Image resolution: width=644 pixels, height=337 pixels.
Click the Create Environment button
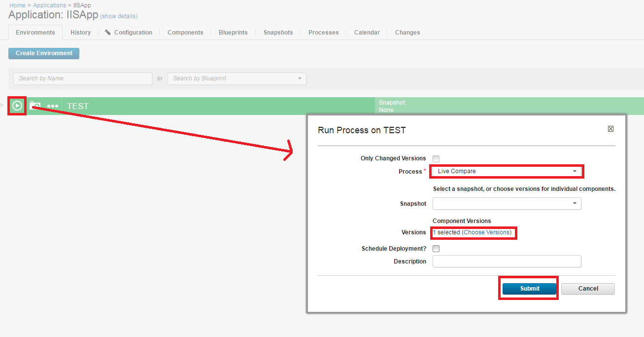44,53
